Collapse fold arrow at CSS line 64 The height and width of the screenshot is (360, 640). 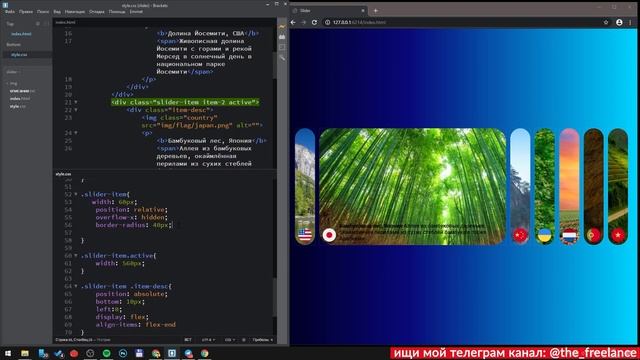click(x=76, y=287)
